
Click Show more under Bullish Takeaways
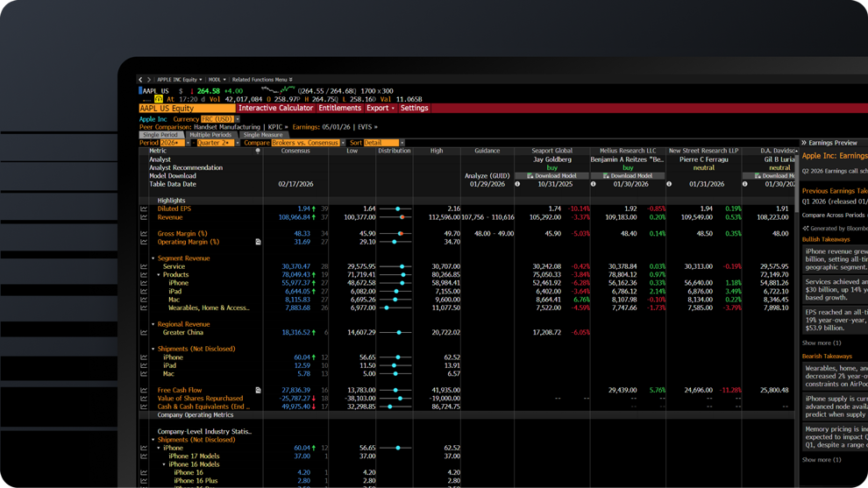pyautogui.click(x=821, y=343)
